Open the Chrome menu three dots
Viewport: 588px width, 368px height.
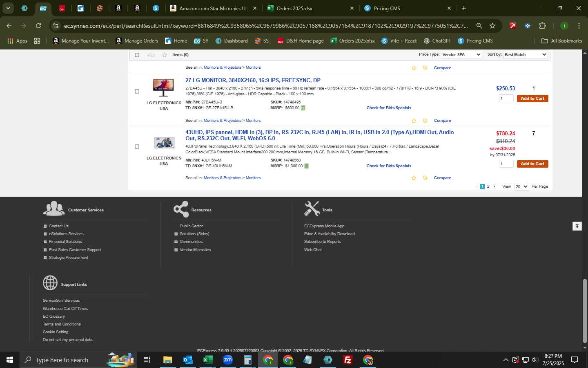(x=579, y=26)
